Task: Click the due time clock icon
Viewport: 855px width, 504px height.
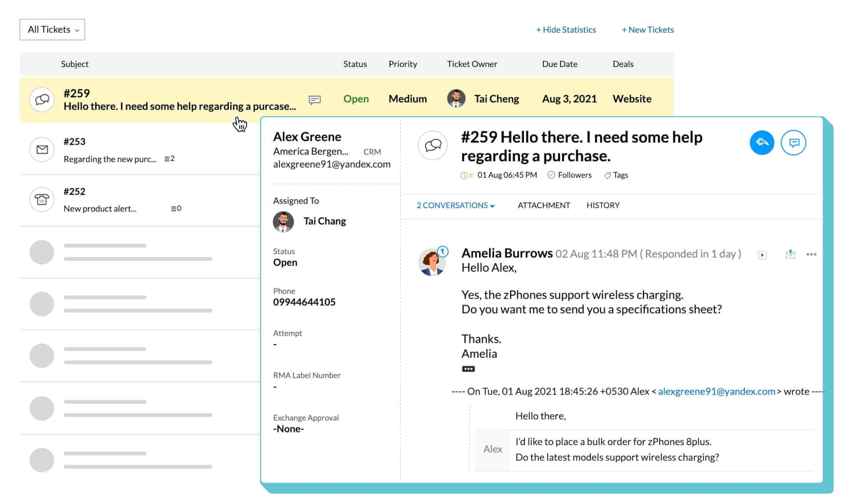Action: (466, 176)
